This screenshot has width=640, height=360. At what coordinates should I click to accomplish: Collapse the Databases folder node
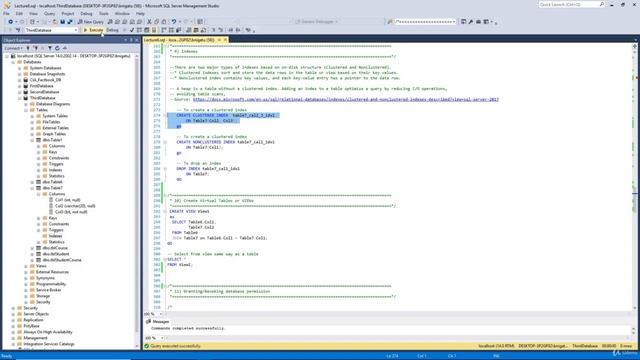(13, 62)
